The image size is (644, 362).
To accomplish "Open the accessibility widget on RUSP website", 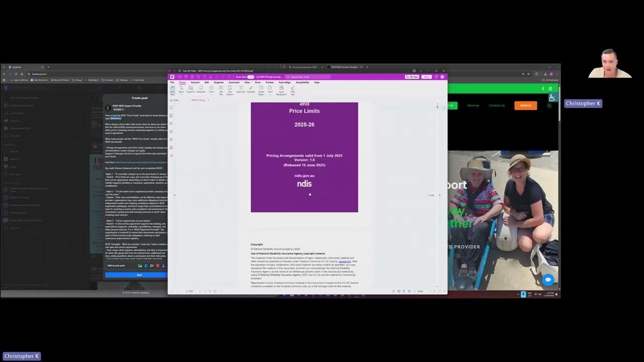I will pyautogui.click(x=553, y=98).
